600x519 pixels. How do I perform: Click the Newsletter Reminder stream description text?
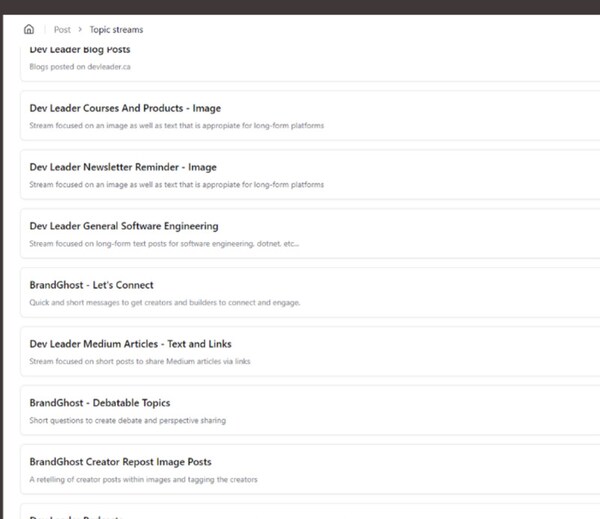(176, 184)
